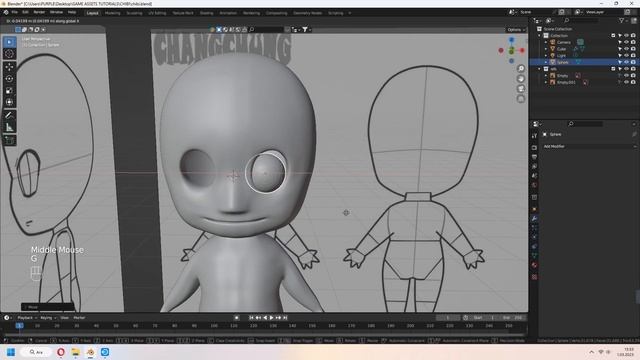The image size is (640, 360).
Task: Select the Cursor tool in left toolbar
Action: coord(9,54)
